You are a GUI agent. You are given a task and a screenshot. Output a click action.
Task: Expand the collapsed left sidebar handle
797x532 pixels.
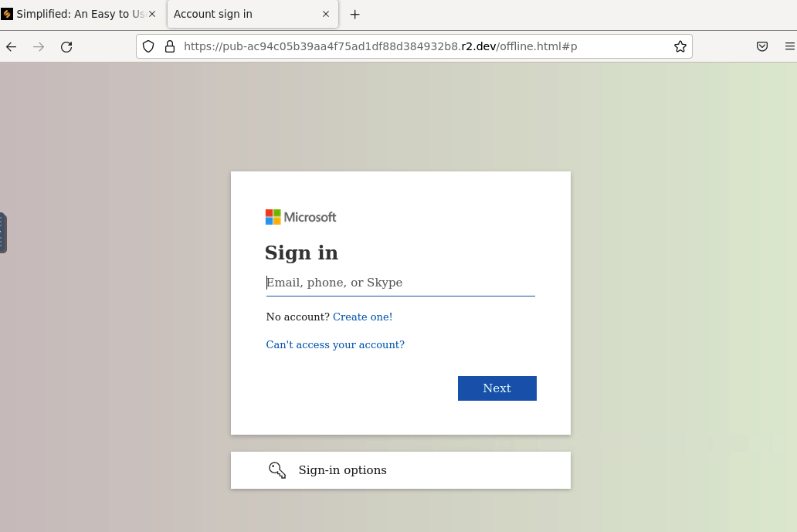[3, 232]
